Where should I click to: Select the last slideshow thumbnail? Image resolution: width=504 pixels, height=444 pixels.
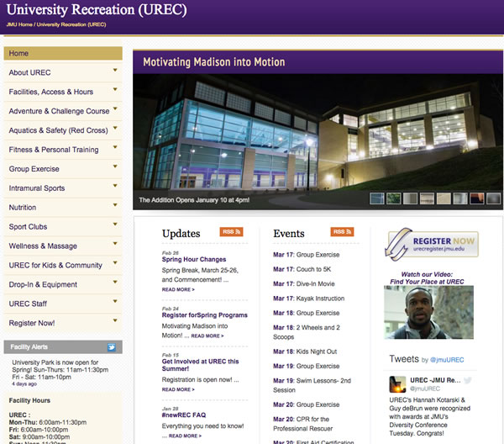click(493, 198)
